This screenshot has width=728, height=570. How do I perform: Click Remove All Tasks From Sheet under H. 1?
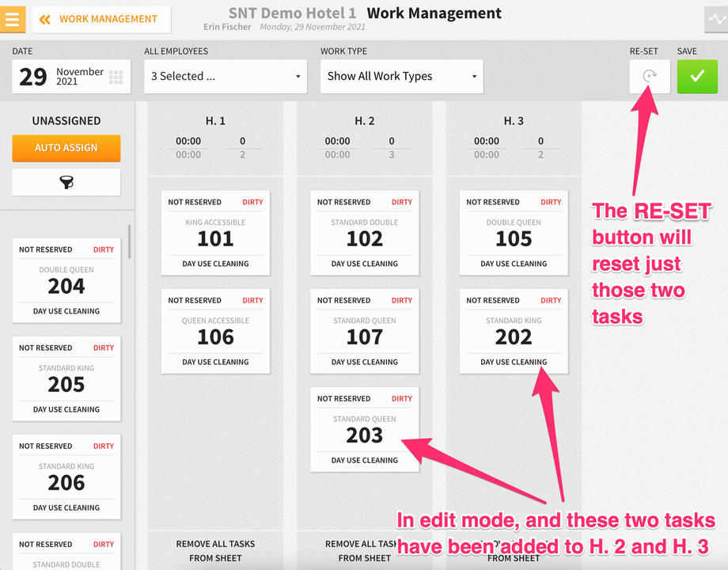tap(215, 551)
